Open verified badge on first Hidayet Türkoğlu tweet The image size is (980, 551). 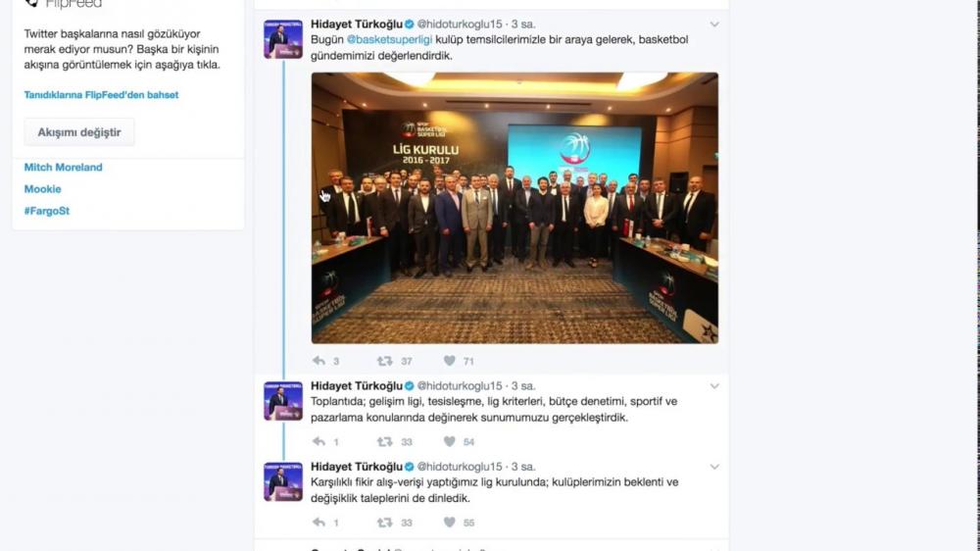(x=410, y=25)
